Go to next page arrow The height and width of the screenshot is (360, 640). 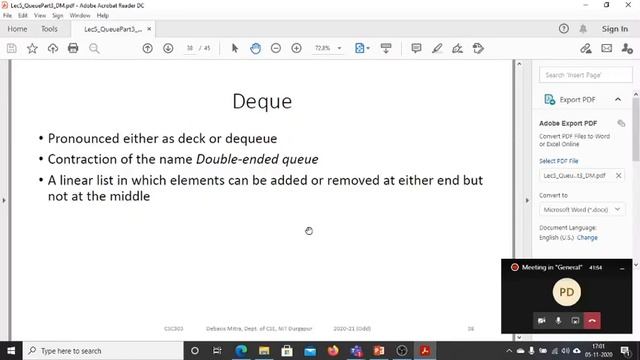[168, 48]
